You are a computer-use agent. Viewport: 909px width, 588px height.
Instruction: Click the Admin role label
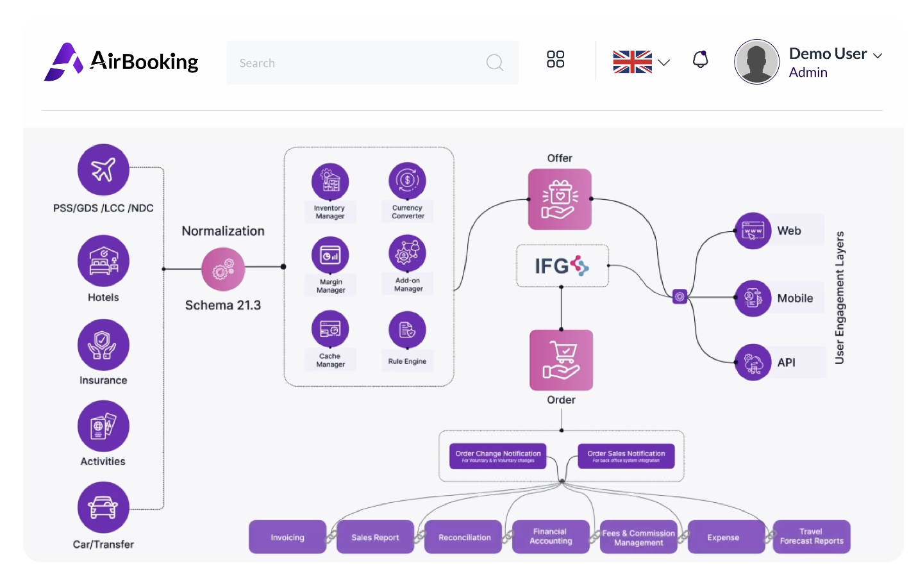pyautogui.click(x=808, y=72)
